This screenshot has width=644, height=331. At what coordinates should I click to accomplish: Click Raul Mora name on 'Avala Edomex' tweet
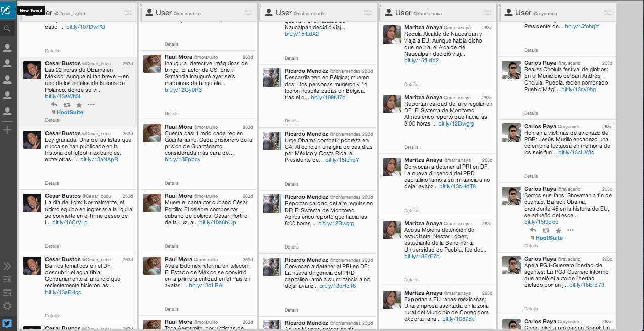click(x=178, y=259)
